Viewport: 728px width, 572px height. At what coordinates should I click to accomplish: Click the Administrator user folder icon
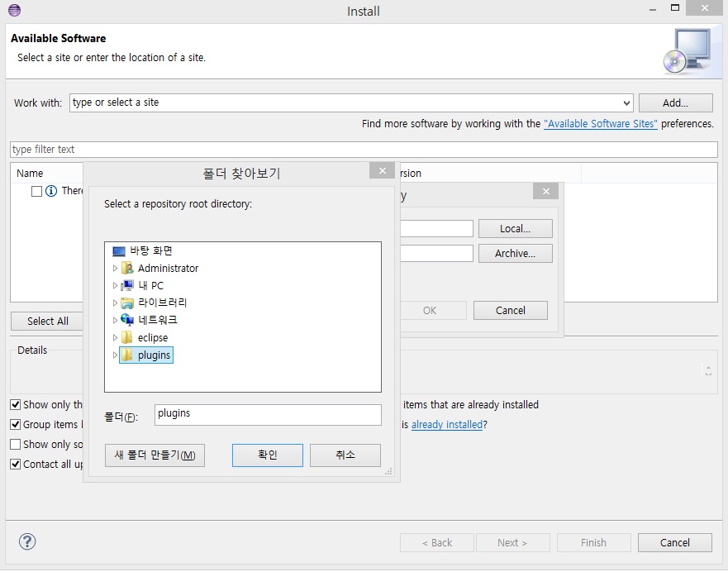click(x=127, y=268)
